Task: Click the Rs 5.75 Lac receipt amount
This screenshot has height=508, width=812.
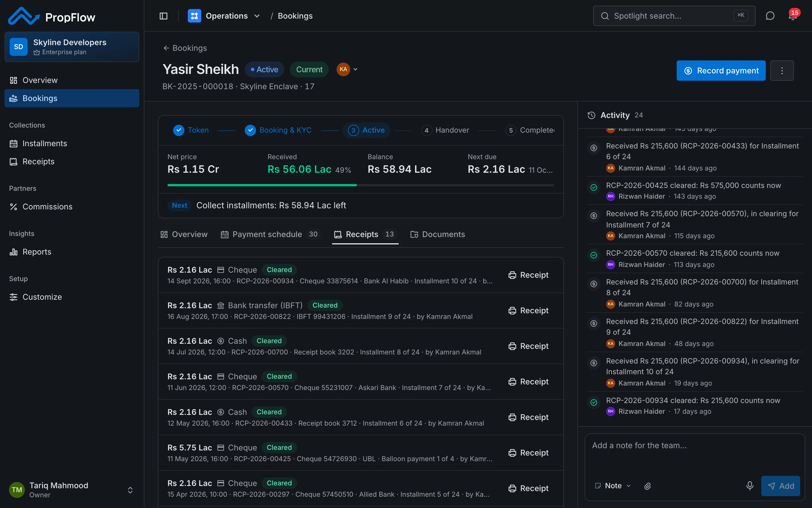Action: click(x=189, y=448)
